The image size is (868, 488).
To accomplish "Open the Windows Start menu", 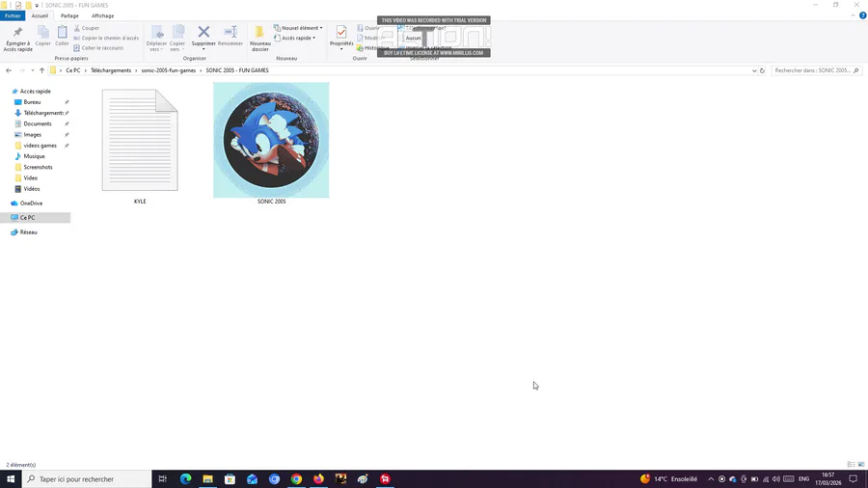I will coord(11,479).
